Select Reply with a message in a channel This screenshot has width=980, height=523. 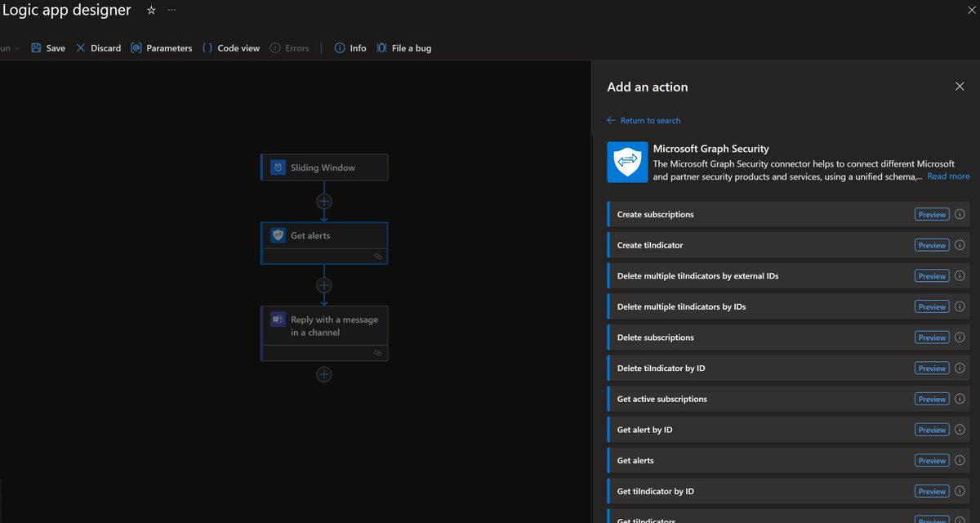pos(324,333)
